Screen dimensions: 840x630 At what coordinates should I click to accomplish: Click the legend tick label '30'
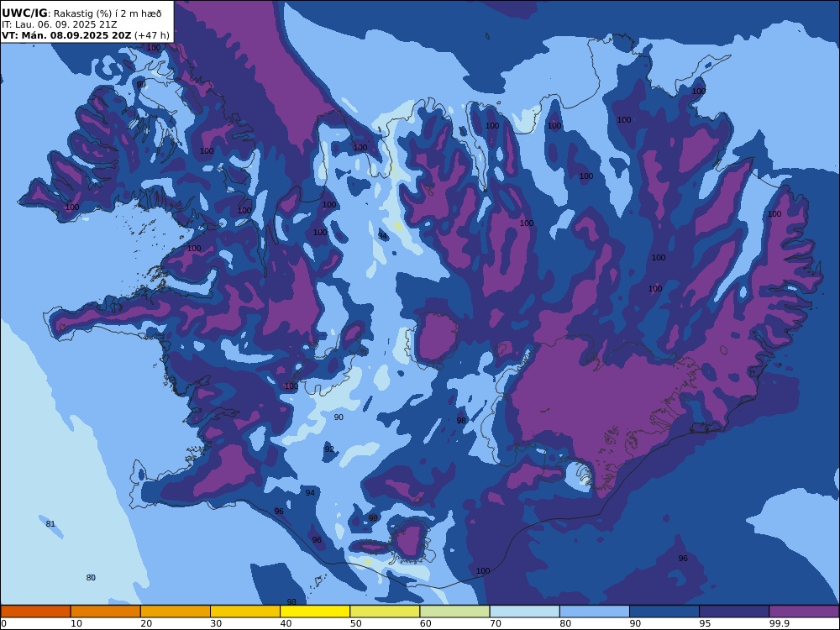click(x=217, y=623)
